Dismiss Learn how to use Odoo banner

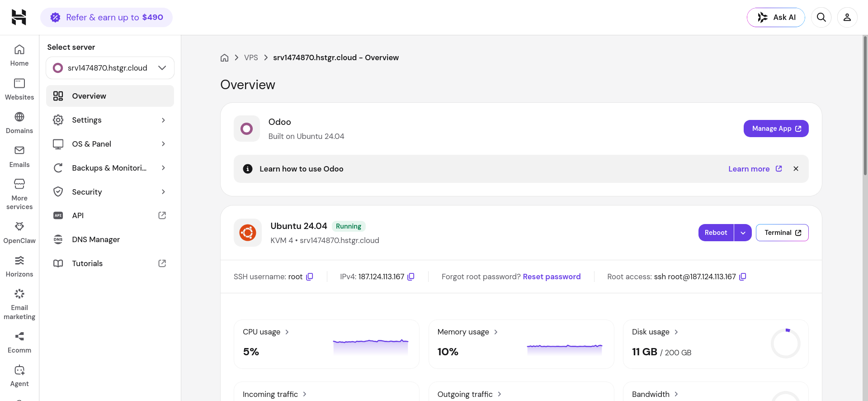coord(796,169)
